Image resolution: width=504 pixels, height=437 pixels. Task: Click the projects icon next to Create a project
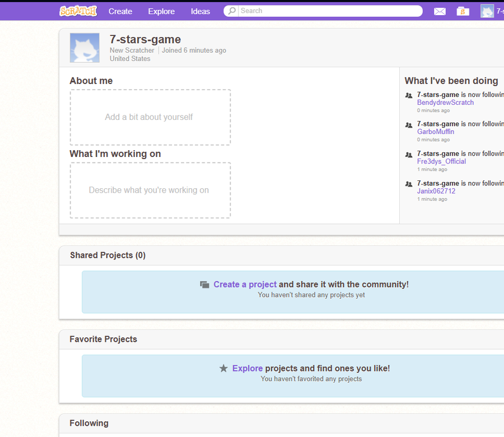204,285
